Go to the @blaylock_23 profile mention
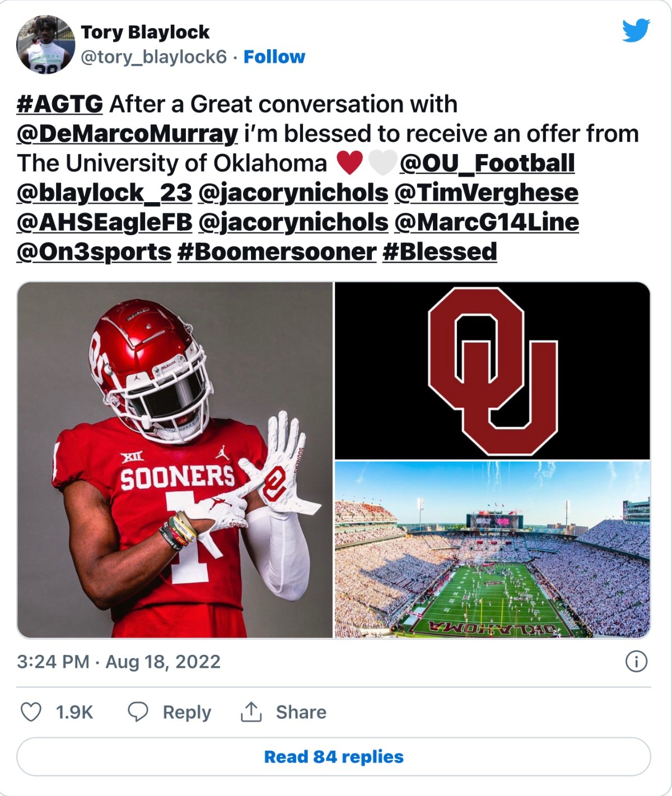672x796 pixels. pyautogui.click(x=105, y=193)
